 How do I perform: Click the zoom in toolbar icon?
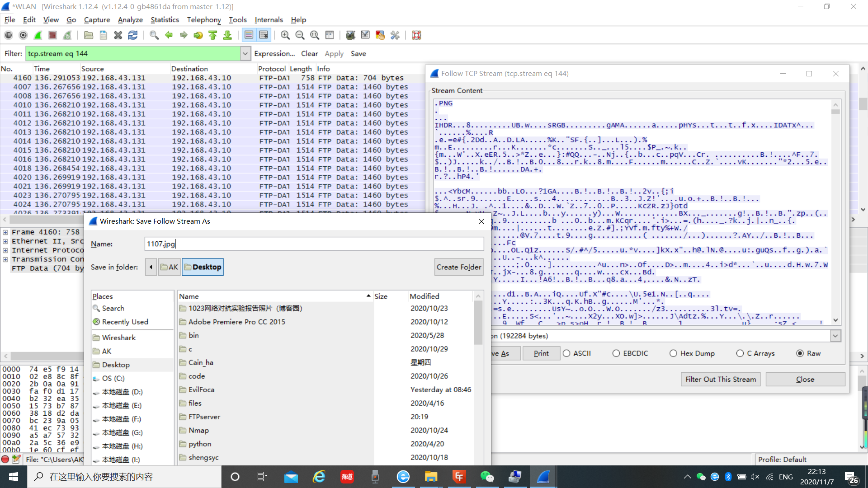[x=285, y=35]
